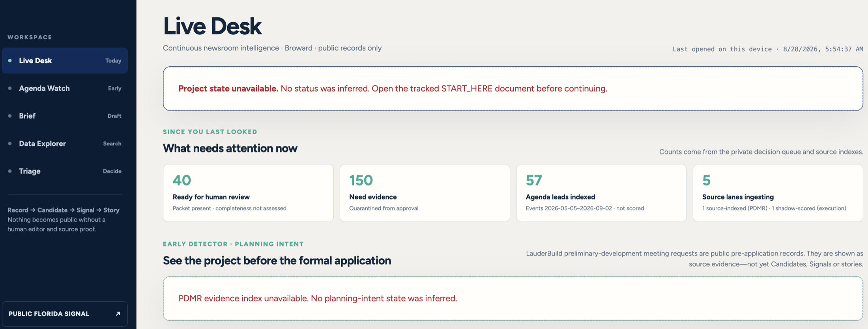Screen dimensions: 868x329
Task: Open the Source lanes ingesting card
Action: pyautogui.click(x=778, y=193)
